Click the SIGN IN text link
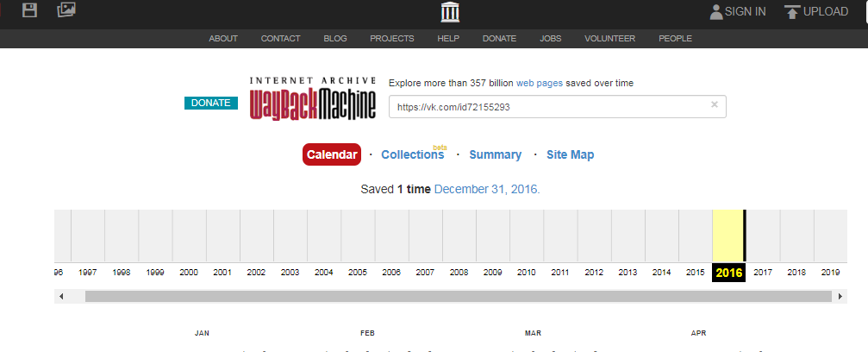Image resolution: width=868 pixels, height=352 pixels. [745, 11]
